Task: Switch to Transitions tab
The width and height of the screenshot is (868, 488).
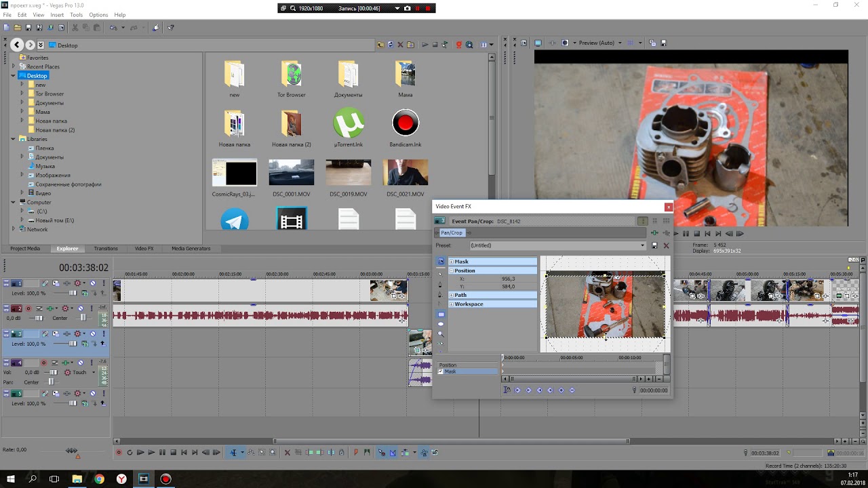Action: [x=106, y=249]
